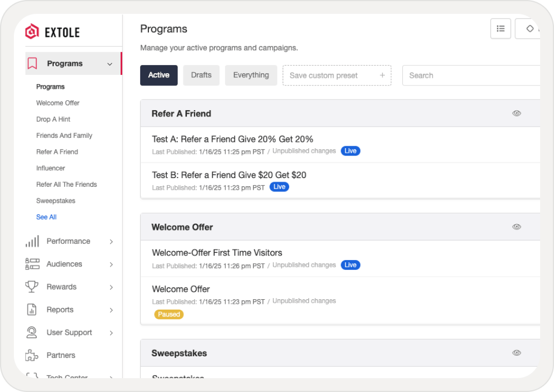The image size is (554, 392).
Task: Click the Refer A Friend section header
Action: click(181, 114)
